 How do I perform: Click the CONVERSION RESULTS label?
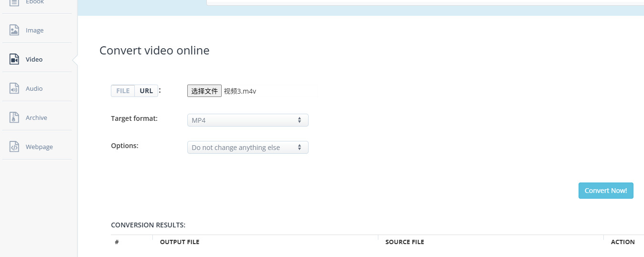click(x=148, y=225)
